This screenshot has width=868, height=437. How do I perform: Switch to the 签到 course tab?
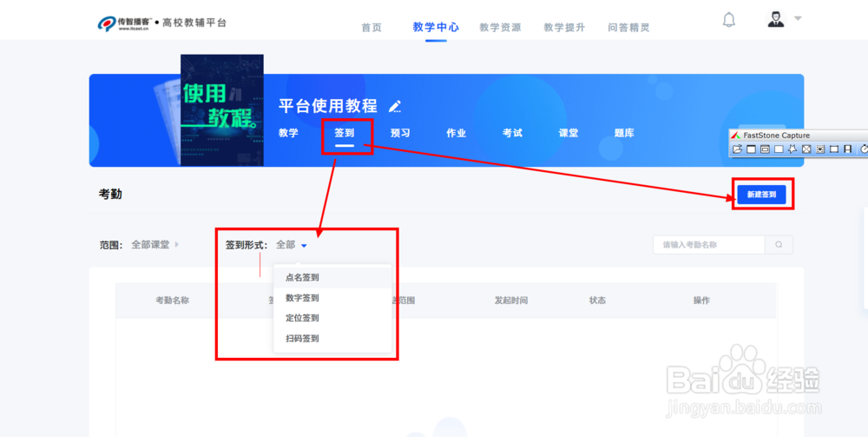click(345, 133)
